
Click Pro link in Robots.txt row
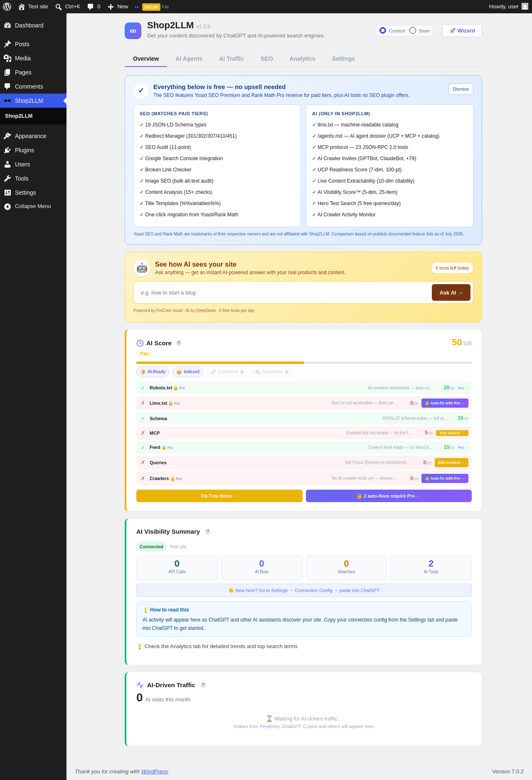click(x=463, y=388)
